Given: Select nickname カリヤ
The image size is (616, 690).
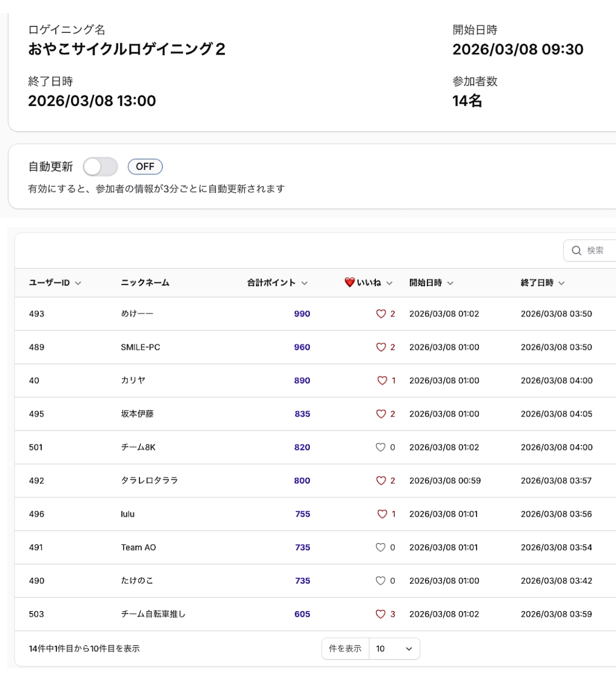Looking at the screenshot, I should click(x=133, y=380).
